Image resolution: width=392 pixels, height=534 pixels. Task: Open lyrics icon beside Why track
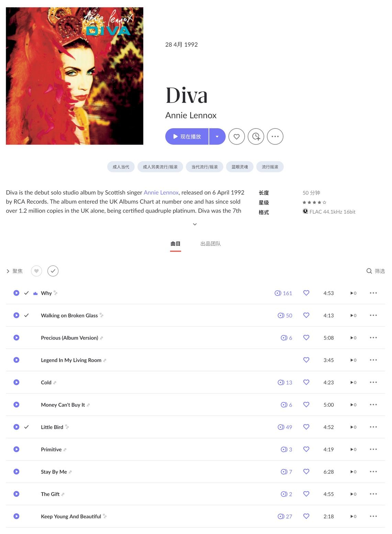56,293
